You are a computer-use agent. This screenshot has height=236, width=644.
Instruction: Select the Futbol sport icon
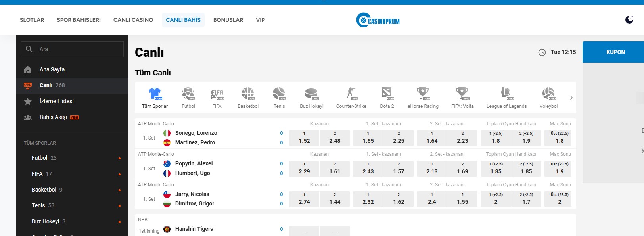[188, 94]
